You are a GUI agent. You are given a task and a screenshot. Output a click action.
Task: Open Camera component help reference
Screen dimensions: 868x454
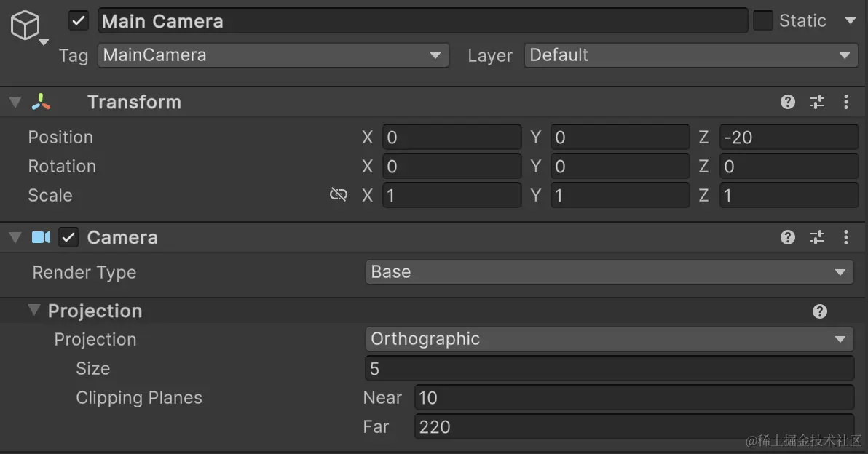click(x=788, y=237)
